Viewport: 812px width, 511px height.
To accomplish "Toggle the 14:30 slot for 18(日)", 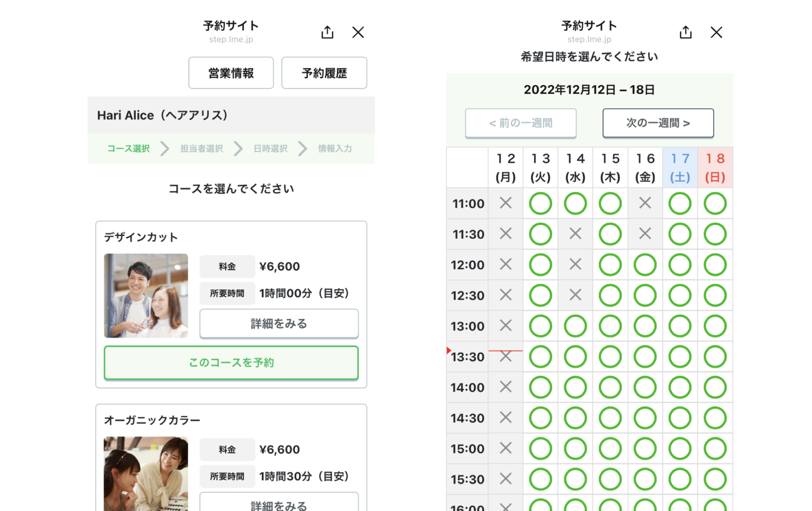I will point(715,417).
